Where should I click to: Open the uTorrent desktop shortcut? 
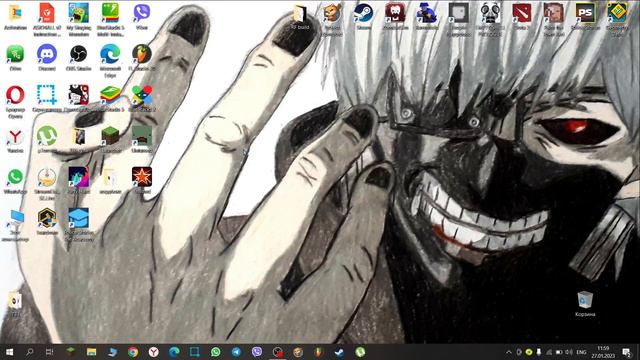47,136
